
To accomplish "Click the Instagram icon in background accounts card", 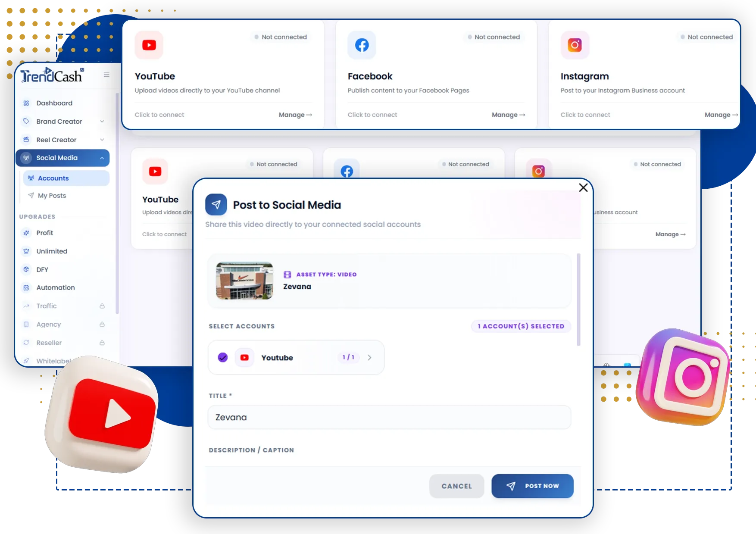I will click(x=538, y=170).
